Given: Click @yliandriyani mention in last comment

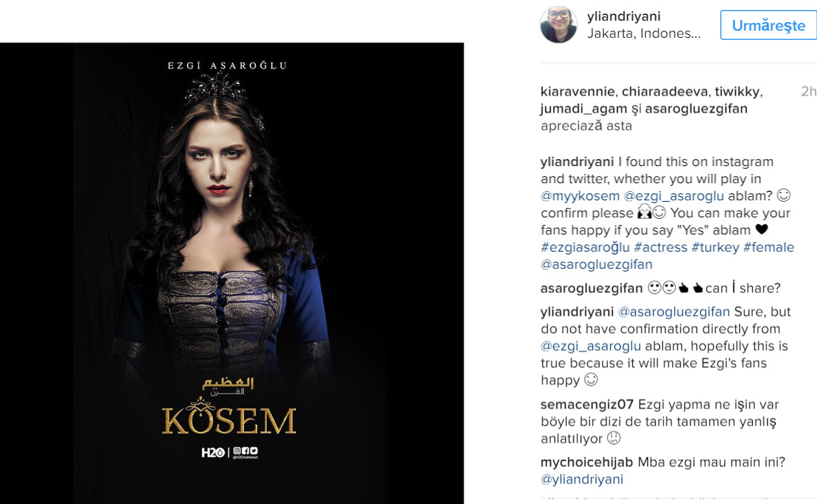Looking at the screenshot, I should [x=582, y=479].
